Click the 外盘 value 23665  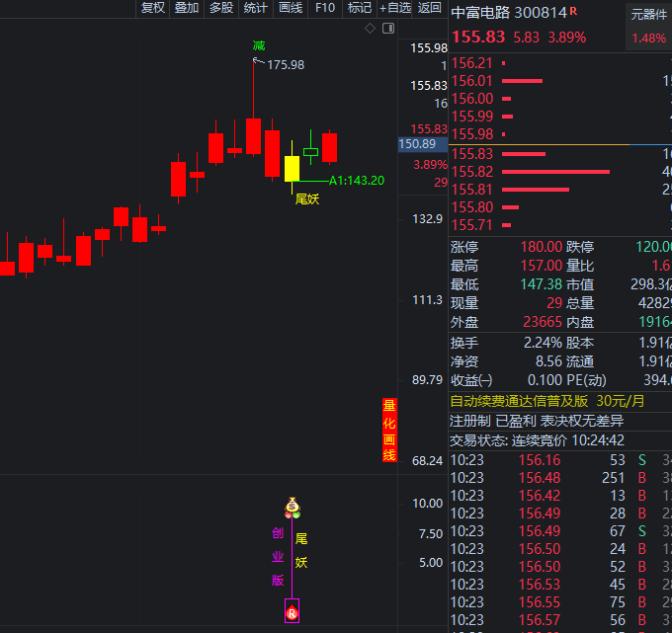pos(543,322)
